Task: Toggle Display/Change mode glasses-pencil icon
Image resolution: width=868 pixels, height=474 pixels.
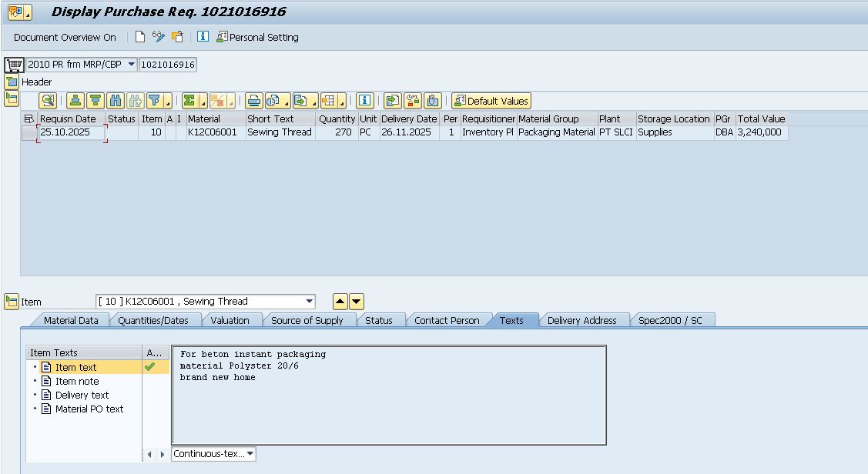Action: coord(159,37)
